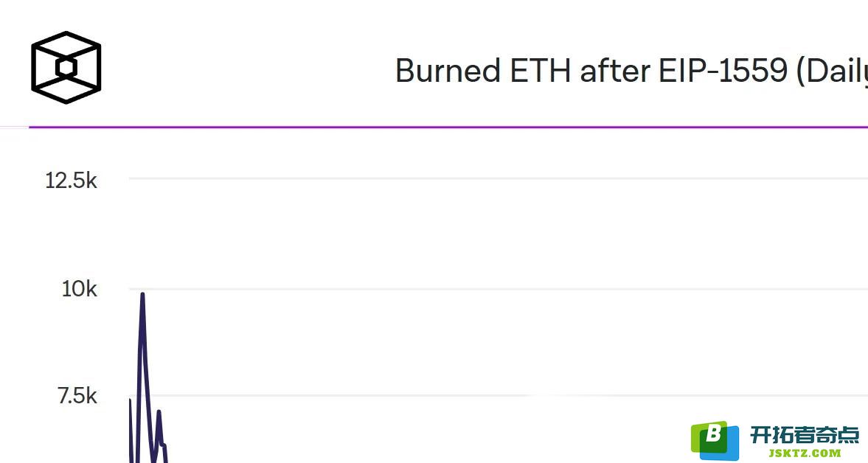Click the line's starting point at the left axis
This screenshot has width=868, height=463.
(130, 400)
